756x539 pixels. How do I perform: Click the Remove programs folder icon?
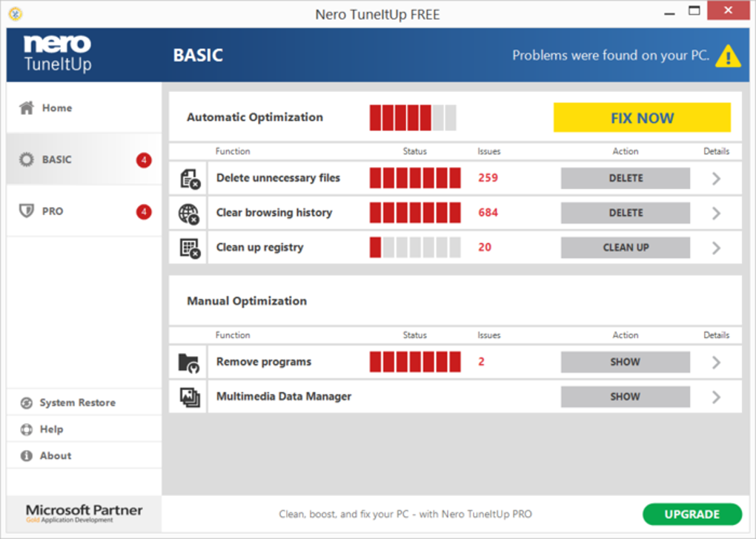pyautogui.click(x=189, y=363)
